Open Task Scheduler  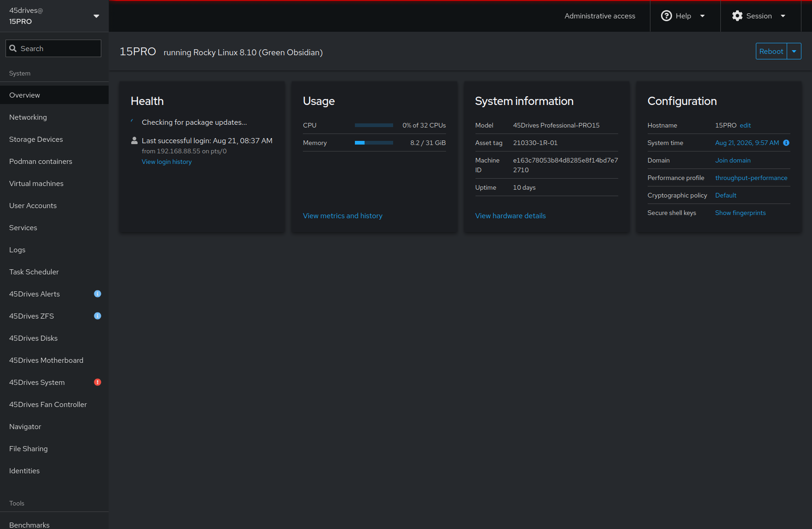point(54,272)
